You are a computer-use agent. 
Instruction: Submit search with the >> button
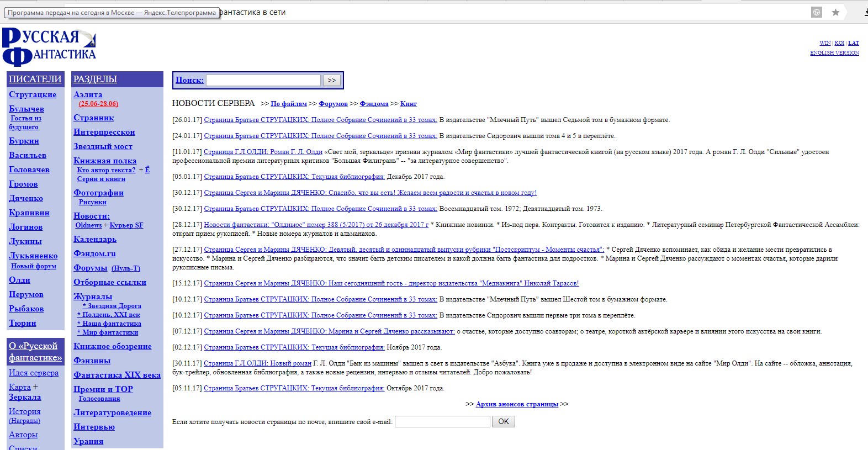click(x=331, y=80)
